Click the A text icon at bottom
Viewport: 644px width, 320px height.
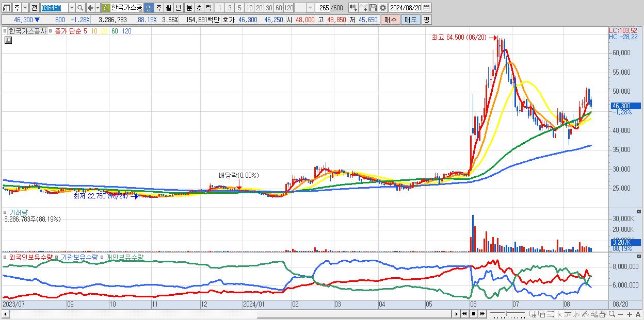[638, 314]
